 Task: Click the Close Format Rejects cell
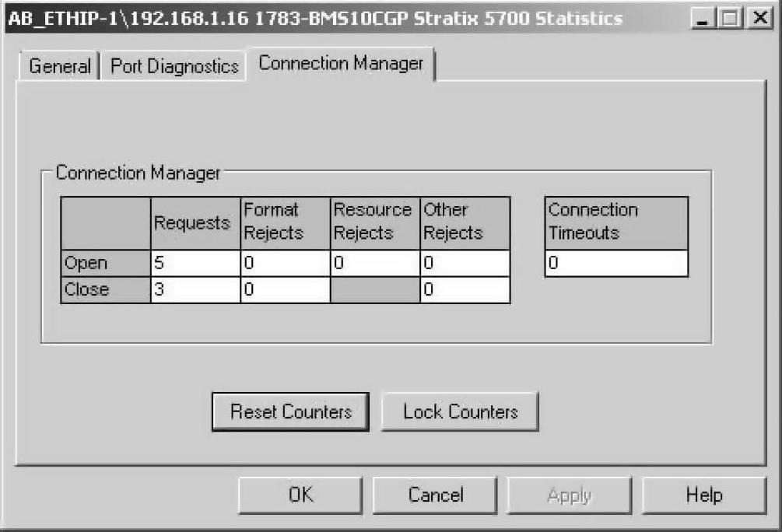[286, 289]
